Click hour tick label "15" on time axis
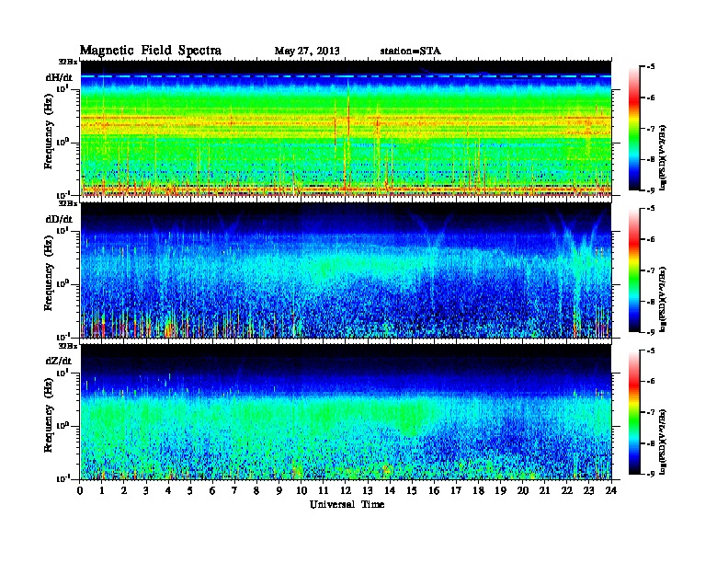 coord(412,490)
